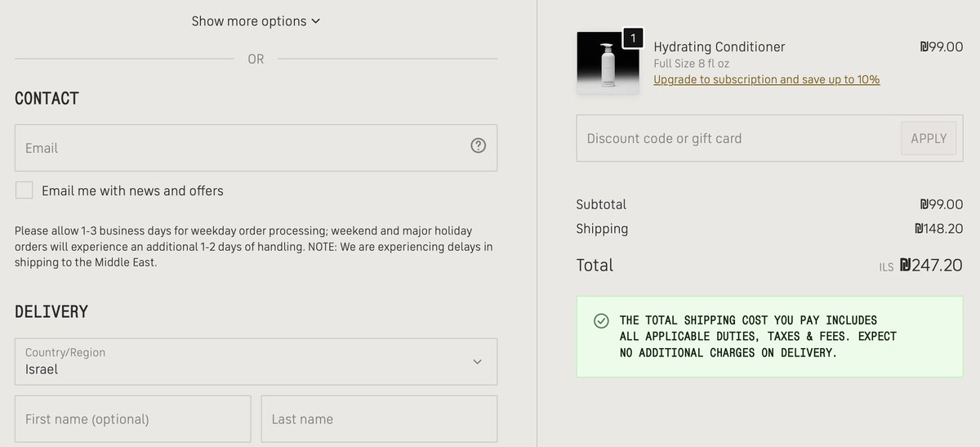This screenshot has height=447, width=980.
Task: Click the Hydrating Conditioner product thumbnail
Action: (x=608, y=63)
